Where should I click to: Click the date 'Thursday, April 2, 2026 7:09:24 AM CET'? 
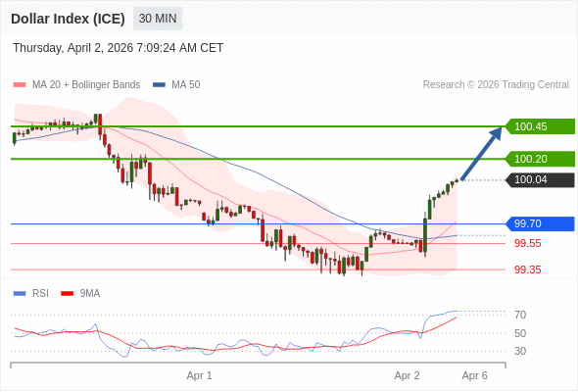point(118,48)
